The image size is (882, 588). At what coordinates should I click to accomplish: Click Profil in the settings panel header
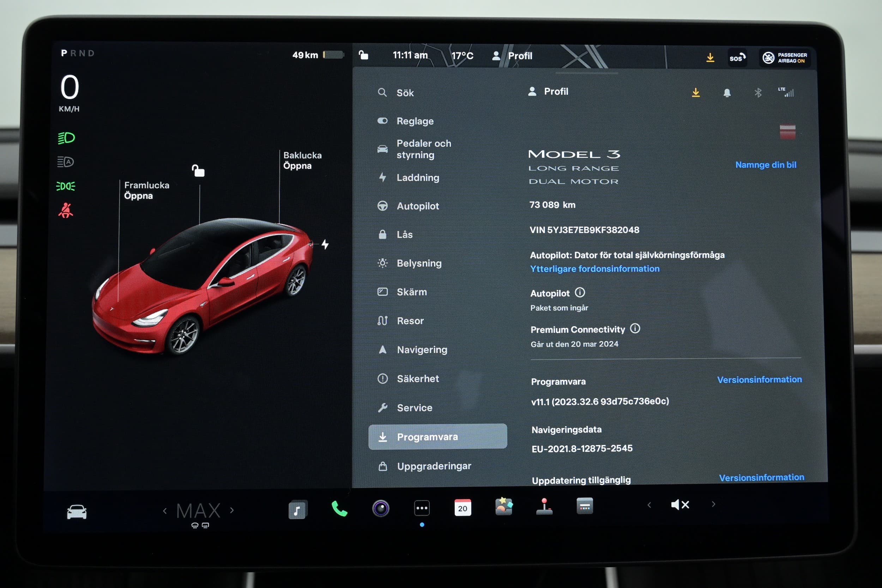548,91
